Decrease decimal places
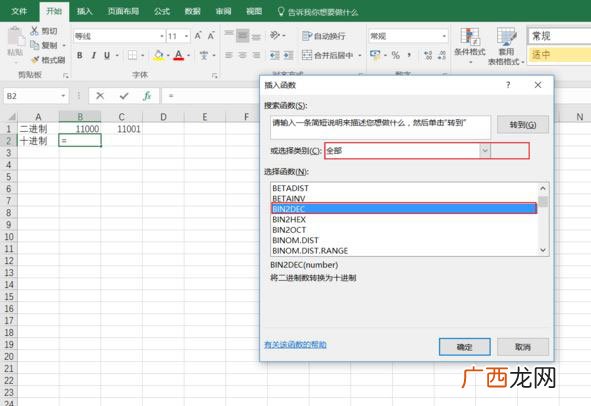591x406 pixels. (x=442, y=55)
